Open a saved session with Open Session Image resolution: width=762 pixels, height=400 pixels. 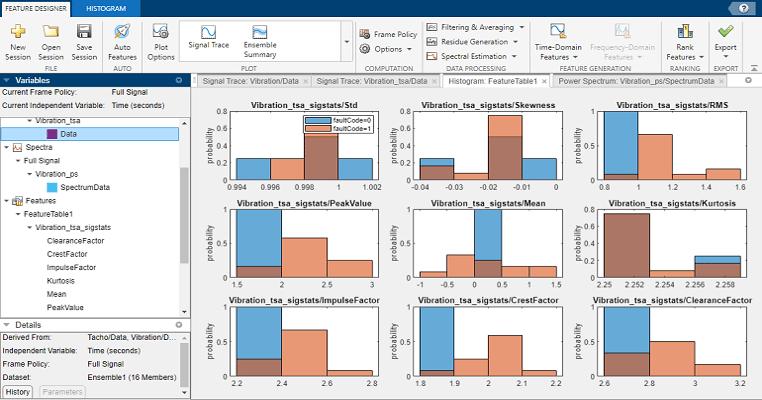point(51,32)
